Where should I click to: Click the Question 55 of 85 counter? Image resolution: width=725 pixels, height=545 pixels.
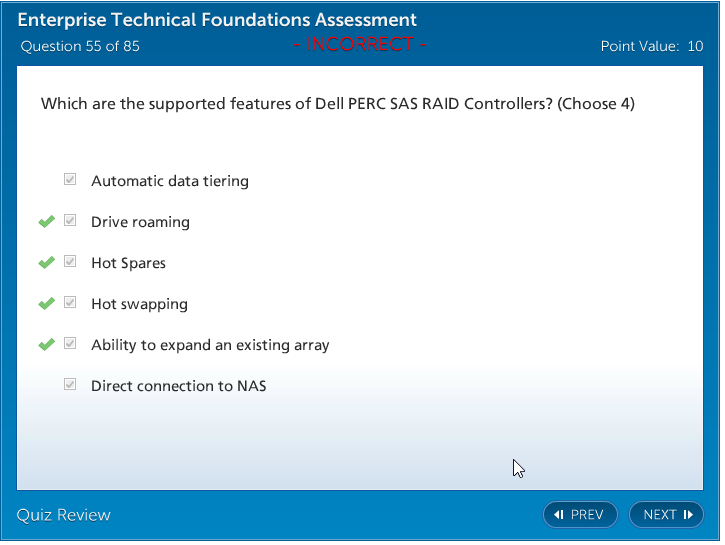tap(80, 46)
